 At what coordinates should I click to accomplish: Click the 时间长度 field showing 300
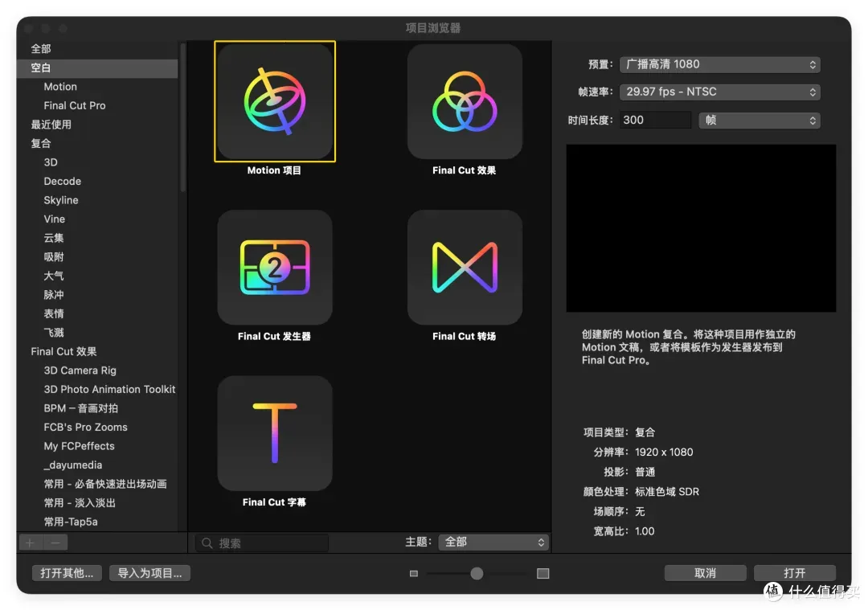coord(656,120)
